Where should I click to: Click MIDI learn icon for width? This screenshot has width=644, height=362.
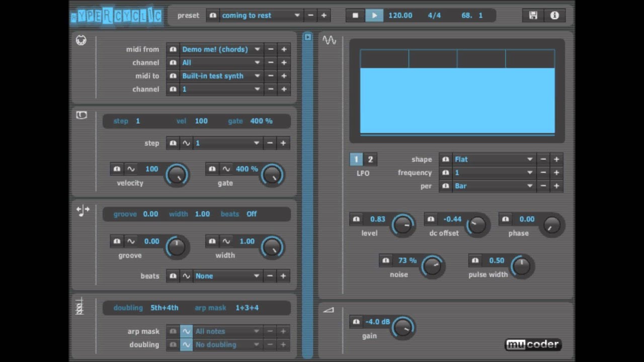pyautogui.click(x=212, y=241)
